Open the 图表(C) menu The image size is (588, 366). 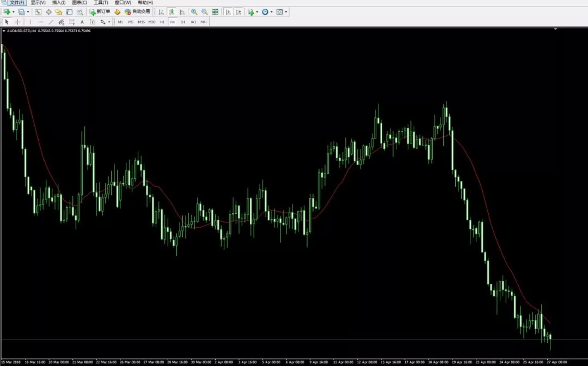[x=79, y=3]
